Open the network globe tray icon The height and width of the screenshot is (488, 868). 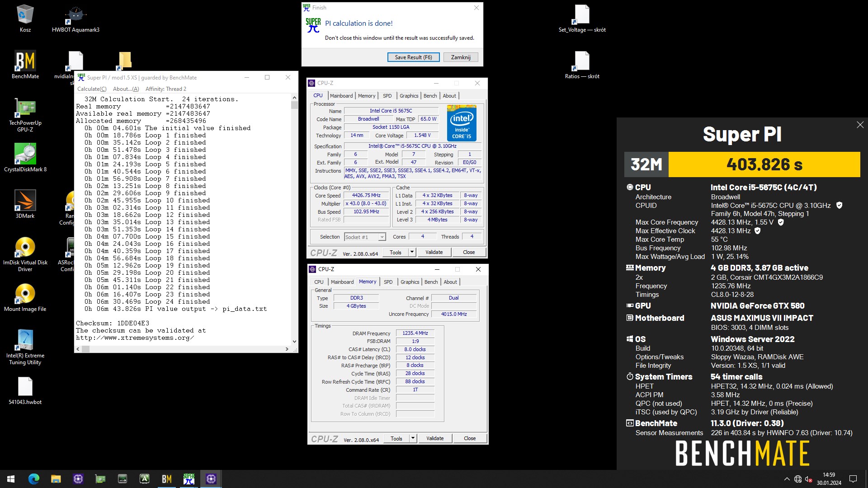798,479
